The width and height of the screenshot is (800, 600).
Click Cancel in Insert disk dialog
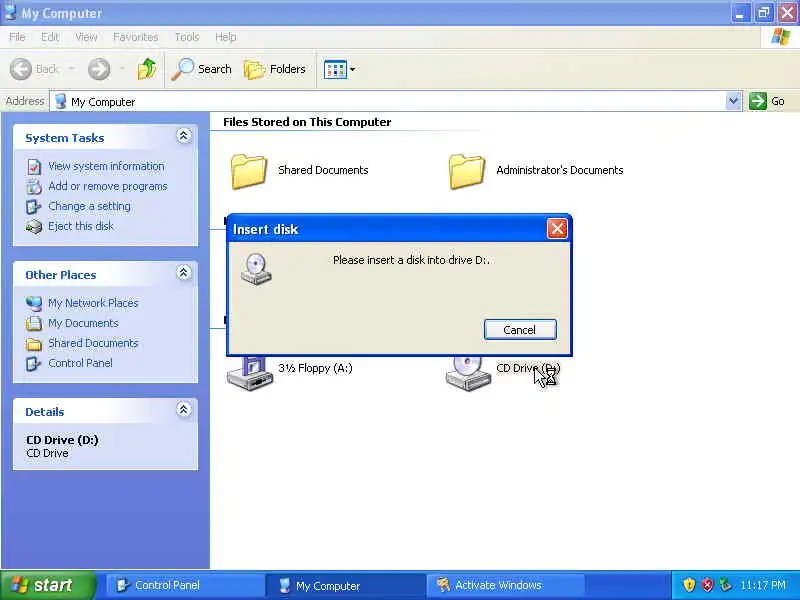pos(520,330)
